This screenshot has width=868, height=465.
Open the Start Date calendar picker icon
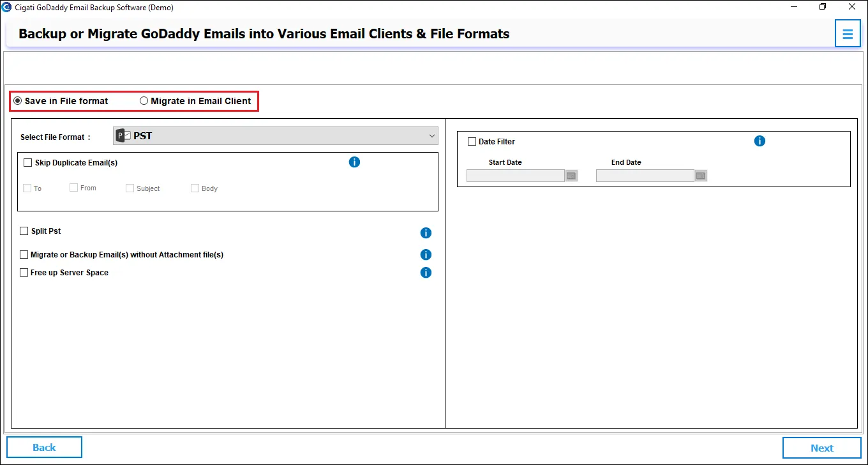tap(571, 176)
